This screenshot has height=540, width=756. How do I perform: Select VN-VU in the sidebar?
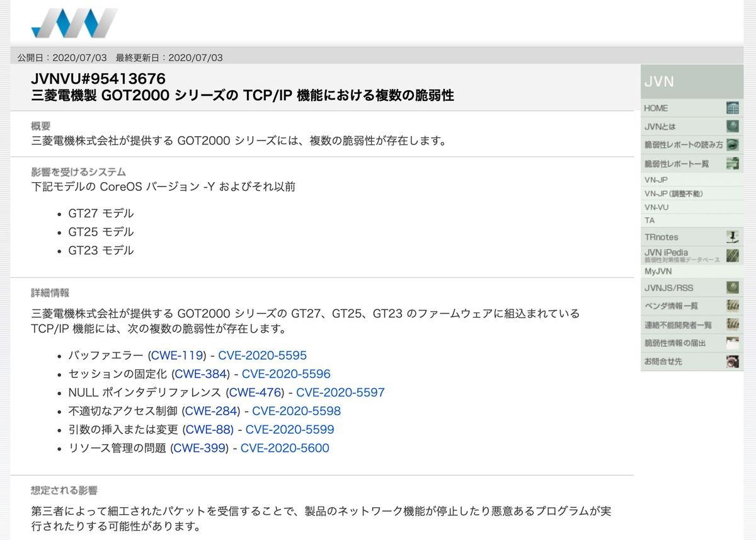point(656,207)
